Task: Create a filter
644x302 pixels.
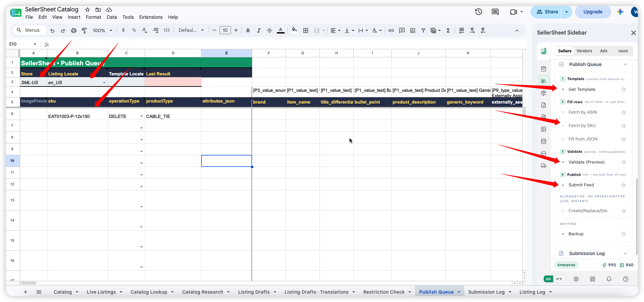Action: click(423, 31)
